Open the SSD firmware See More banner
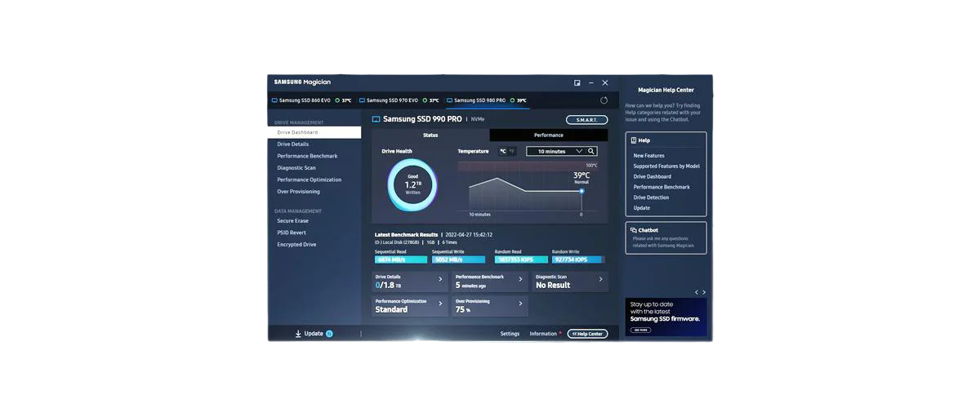The image size is (980, 408). tap(639, 330)
